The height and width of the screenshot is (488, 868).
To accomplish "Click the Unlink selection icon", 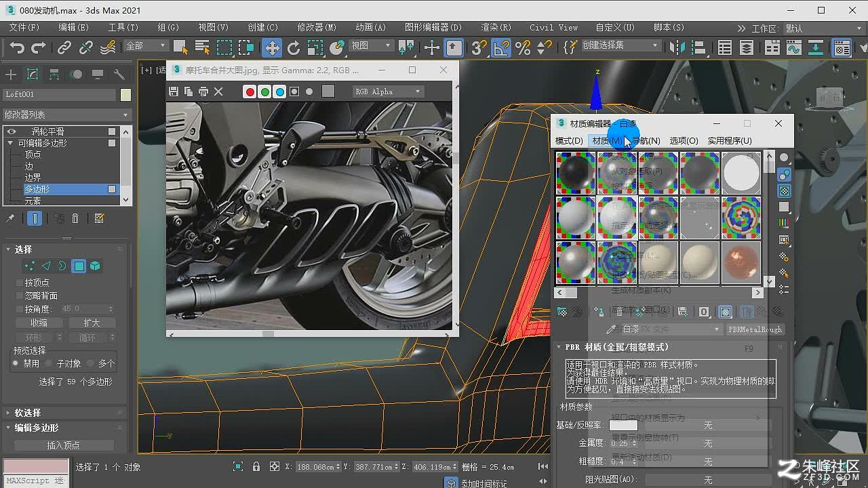I will (x=86, y=47).
